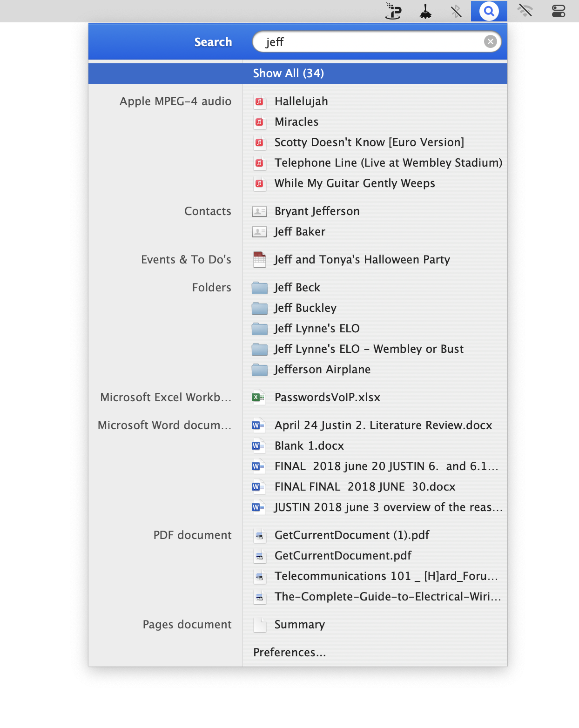Open FINAL FINAL 2018 JUNE 30.docx
The height and width of the screenshot is (728, 579).
point(365,487)
